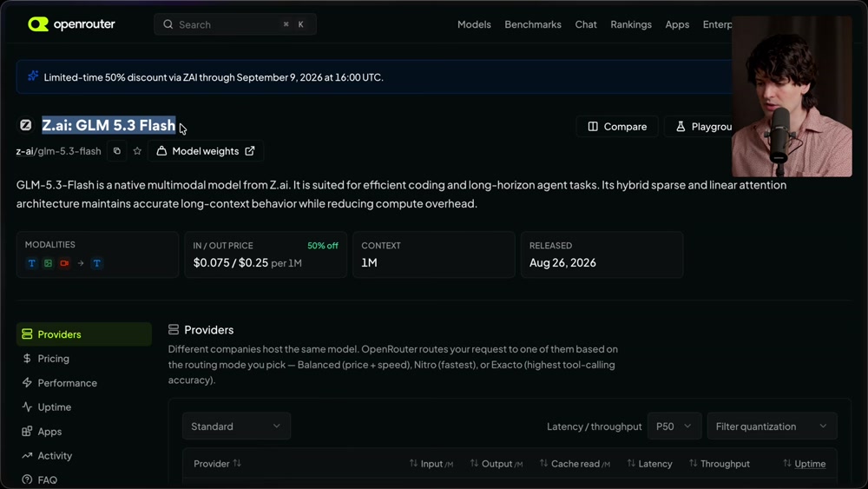Screen dimensions: 868x489
Task: Click the limited-time discount banner text
Action: [214, 77]
